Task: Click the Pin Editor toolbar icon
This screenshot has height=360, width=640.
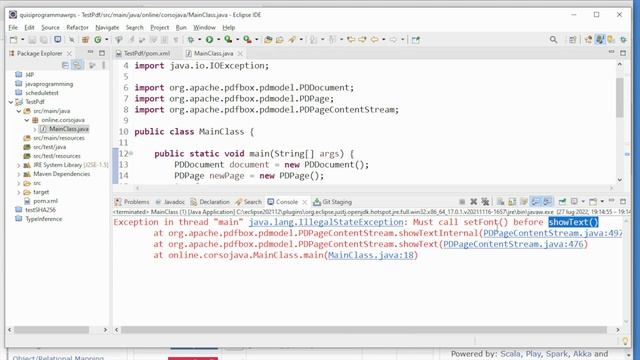Action: [x=416, y=40]
